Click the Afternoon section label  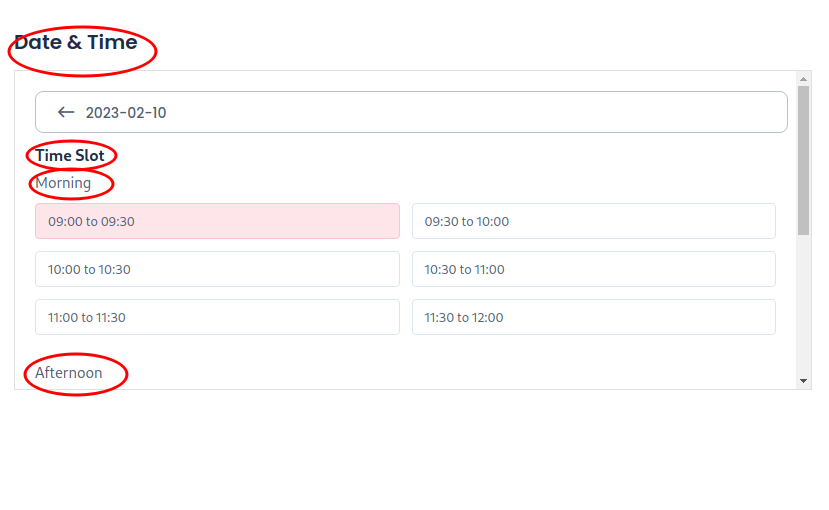69,373
